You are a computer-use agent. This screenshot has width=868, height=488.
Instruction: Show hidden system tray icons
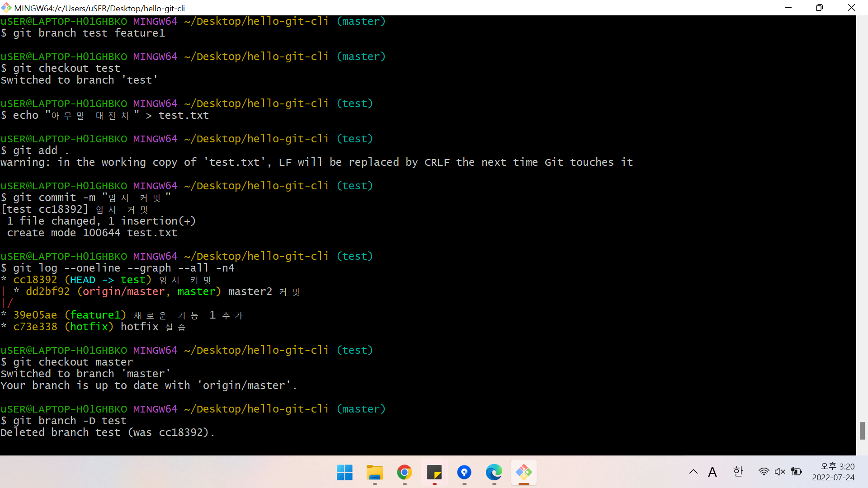tap(693, 472)
